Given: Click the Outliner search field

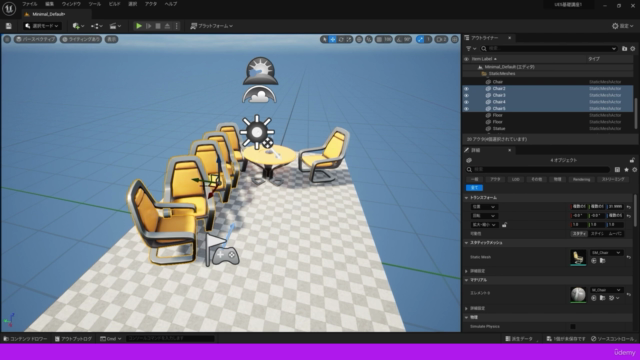Looking at the screenshot, I should point(548,49).
